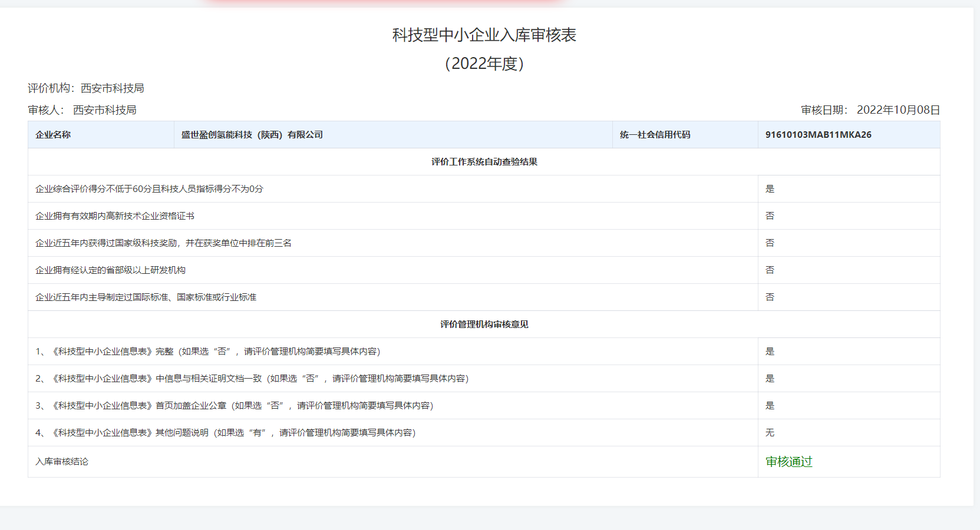The height and width of the screenshot is (530, 980).
Task: Click 否 value for 国家级科技奖励 row
Action: point(770,243)
